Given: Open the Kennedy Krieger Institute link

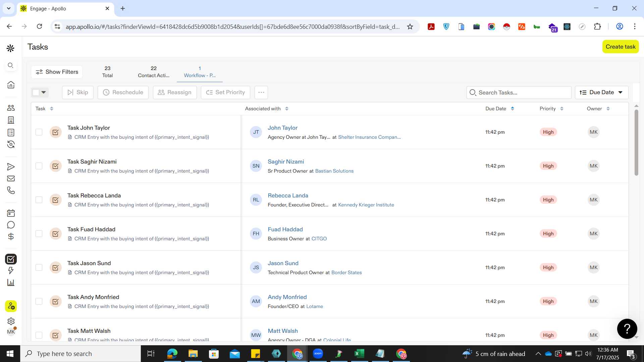Looking at the screenshot, I should tap(366, 205).
